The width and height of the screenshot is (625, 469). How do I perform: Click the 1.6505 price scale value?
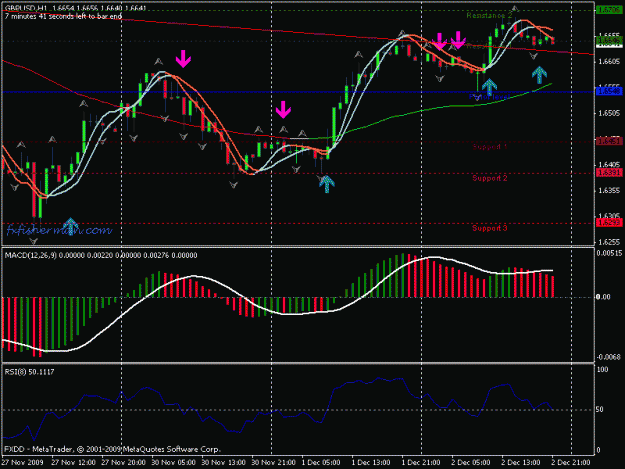[609, 113]
